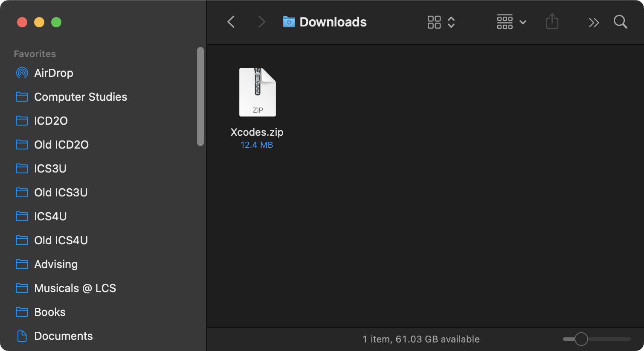The height and width of the screenshot is (351, 644).
Task: Click the Xcodes.zip file name label
Action: (257, 132)
